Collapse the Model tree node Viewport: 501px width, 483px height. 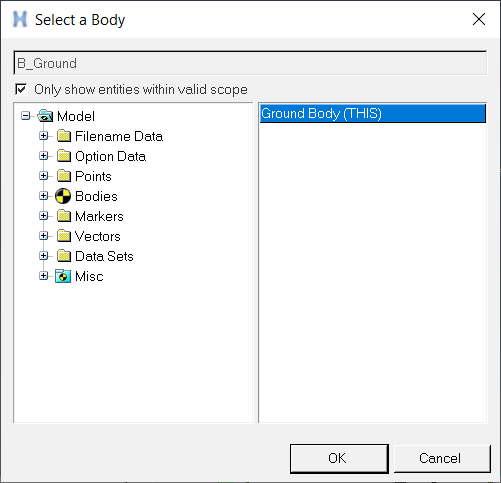click(x=26, y=116)
